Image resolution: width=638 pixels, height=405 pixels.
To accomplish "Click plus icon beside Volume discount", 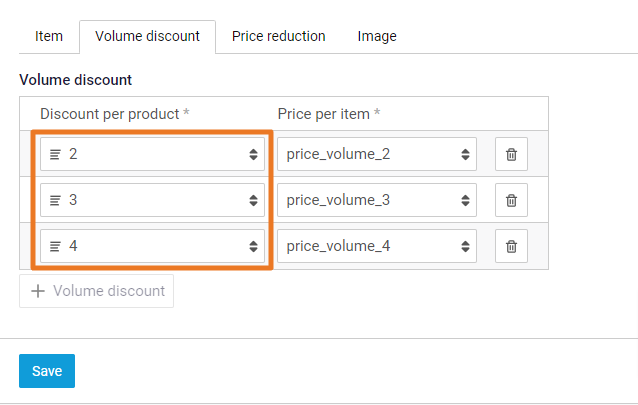I will [38, 291].
